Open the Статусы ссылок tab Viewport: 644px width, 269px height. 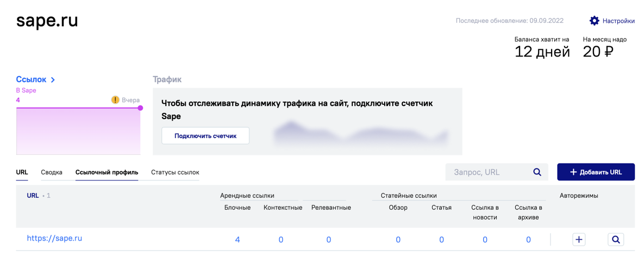coord(175,172)
